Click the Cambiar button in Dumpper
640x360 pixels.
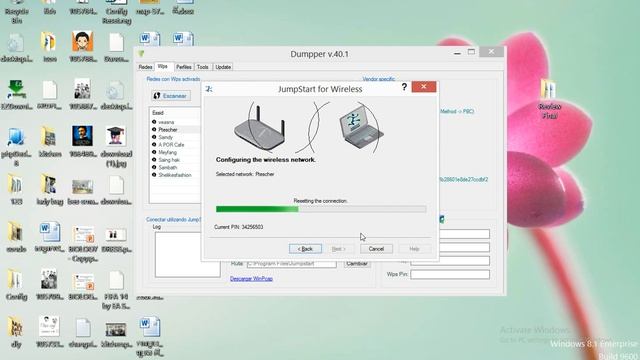tap(357, 264)
